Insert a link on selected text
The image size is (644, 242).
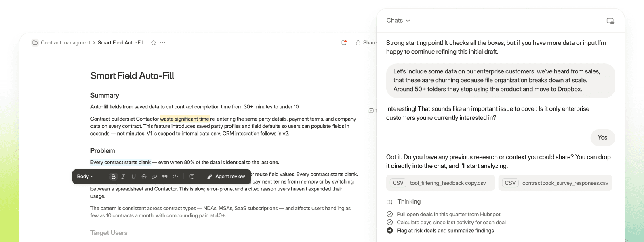[x=154, y=177]
